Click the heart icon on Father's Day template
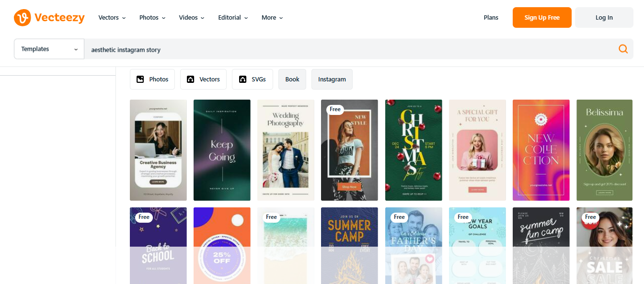 (x=429, y=259)
